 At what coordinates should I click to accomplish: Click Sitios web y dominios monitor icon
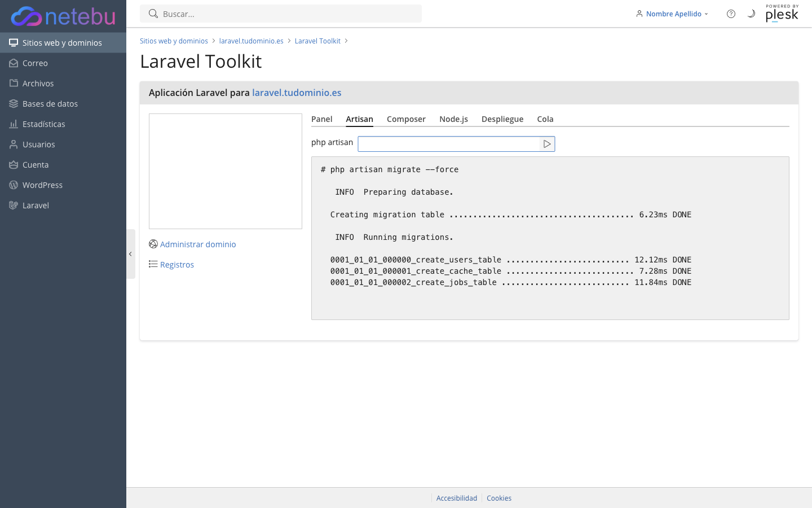click(14, 43)
